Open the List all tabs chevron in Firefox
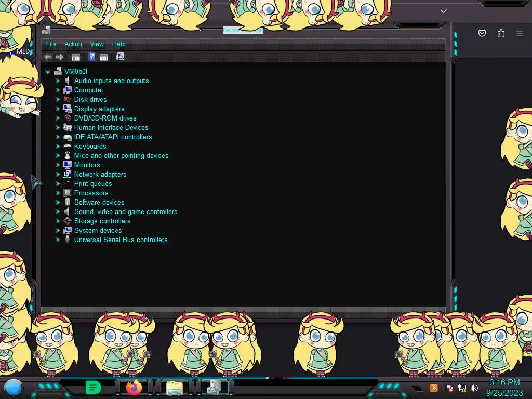 [x=444, y=11]
